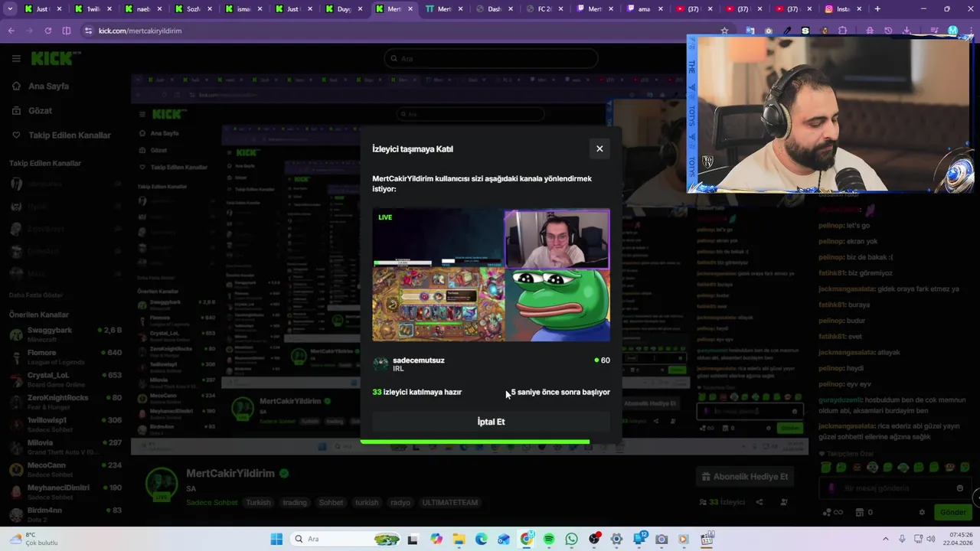Open WhatsApp from the taskbar

point(571,539)
